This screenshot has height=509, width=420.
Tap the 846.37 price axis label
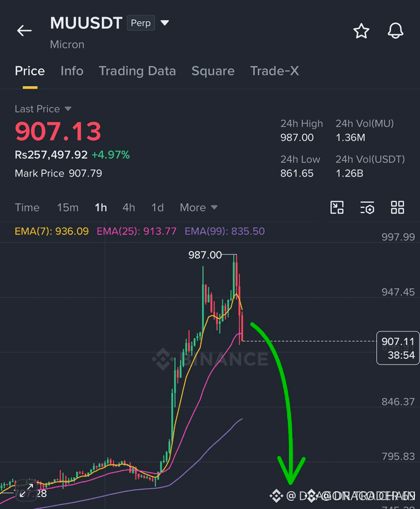pos(398,402)
